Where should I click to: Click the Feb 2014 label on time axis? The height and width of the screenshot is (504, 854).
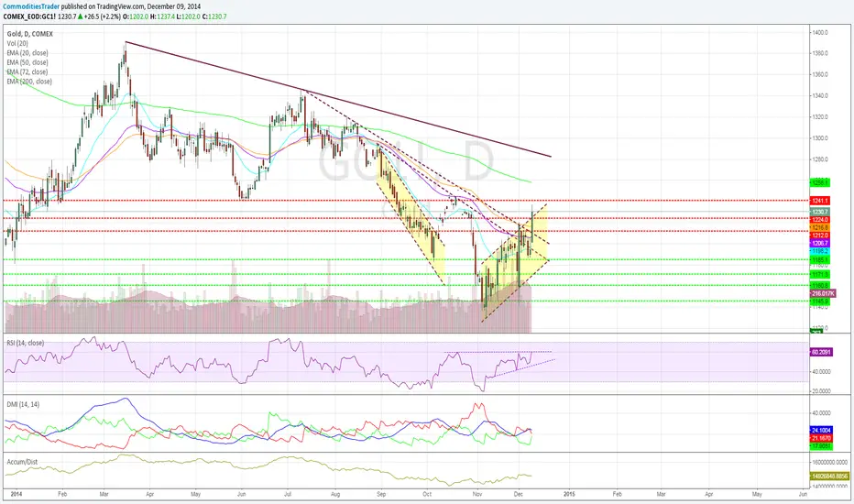click(62, 494)
